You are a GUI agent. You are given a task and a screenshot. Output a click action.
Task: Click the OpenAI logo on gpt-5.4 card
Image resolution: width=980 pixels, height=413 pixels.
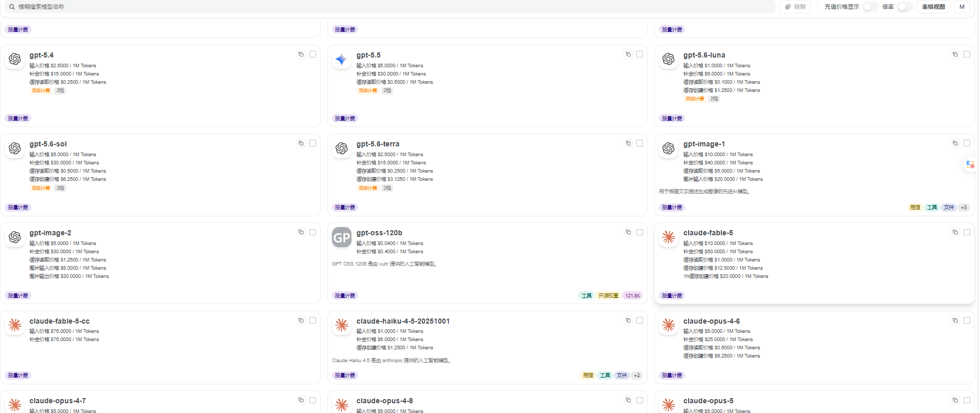[x=15, y=60]
